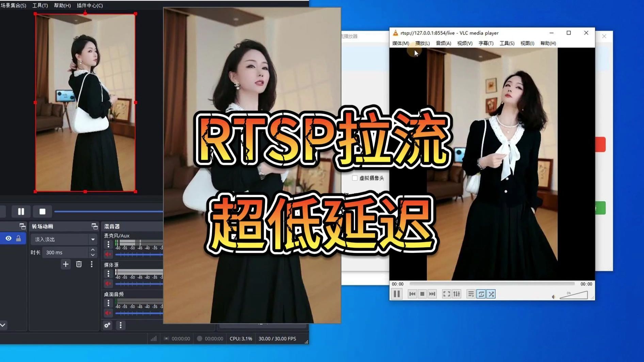The width and height of the screenshot is (644, 362).
Task: Open VLC extended settings icon
Action: coord(457,294)
